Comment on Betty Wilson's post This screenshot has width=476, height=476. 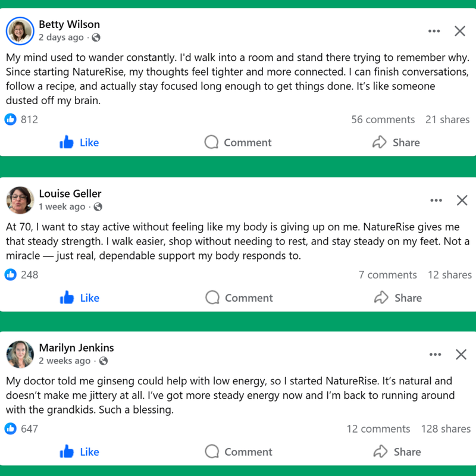tap(237, 142)
